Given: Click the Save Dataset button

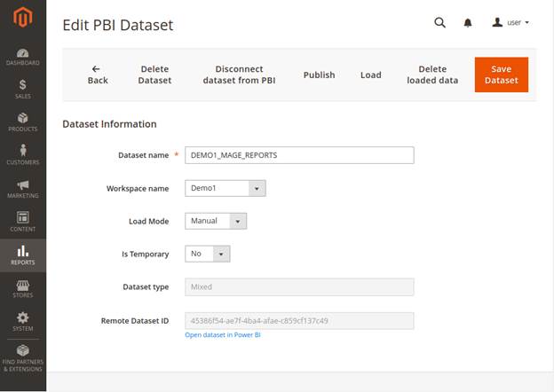Looking at the screenshot, I should pyautogui.click(x=502, y=74).
